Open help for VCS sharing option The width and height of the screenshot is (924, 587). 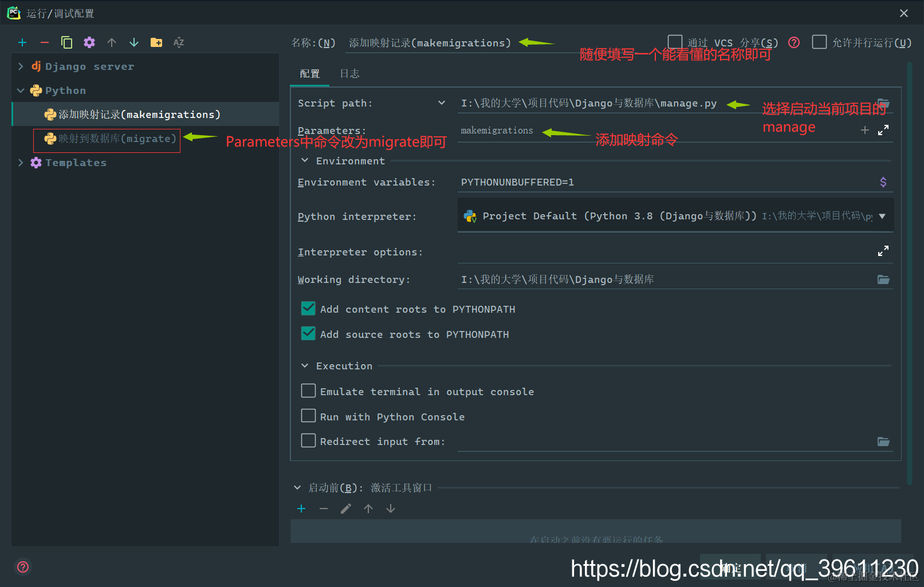point(794,42)
